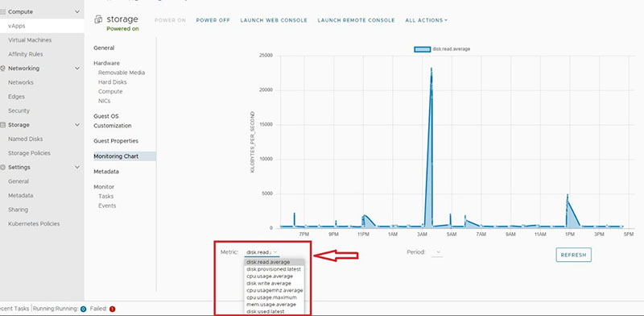Click the REFRESH button

pyautogui.click(x=573, y=255)
